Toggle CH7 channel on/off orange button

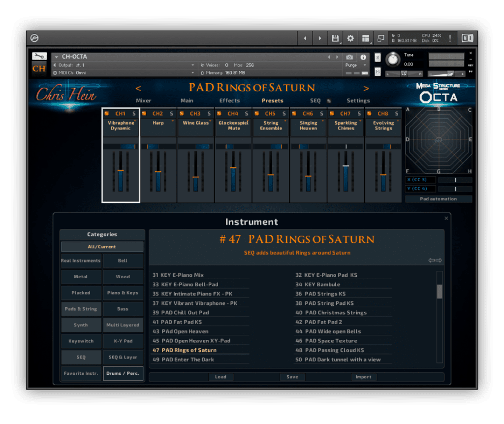click(x=332, y=114)
